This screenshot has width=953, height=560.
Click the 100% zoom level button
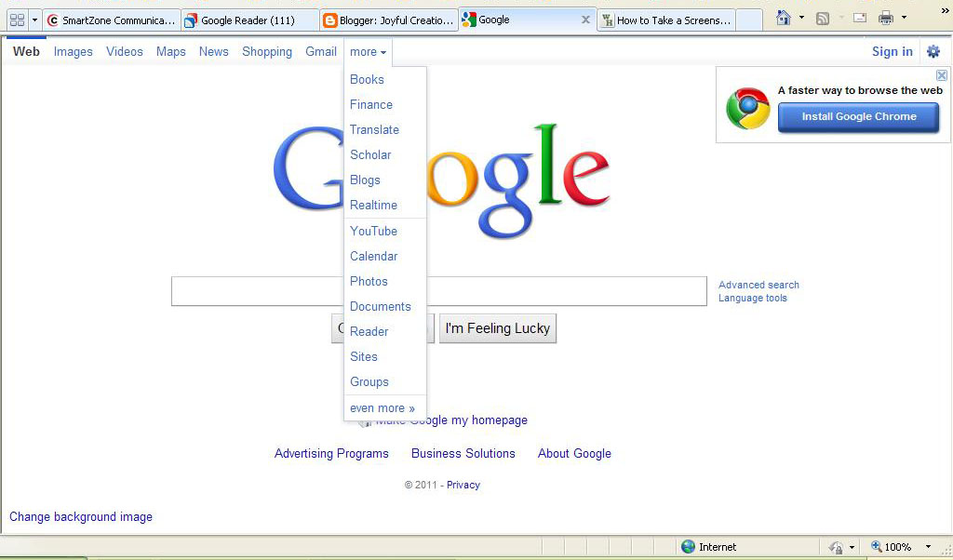(x=891, y=547)
